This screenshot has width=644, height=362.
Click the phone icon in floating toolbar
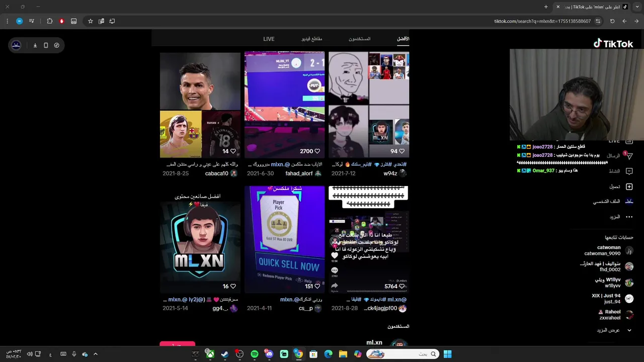pyautogui.click(x=46, y=45)
